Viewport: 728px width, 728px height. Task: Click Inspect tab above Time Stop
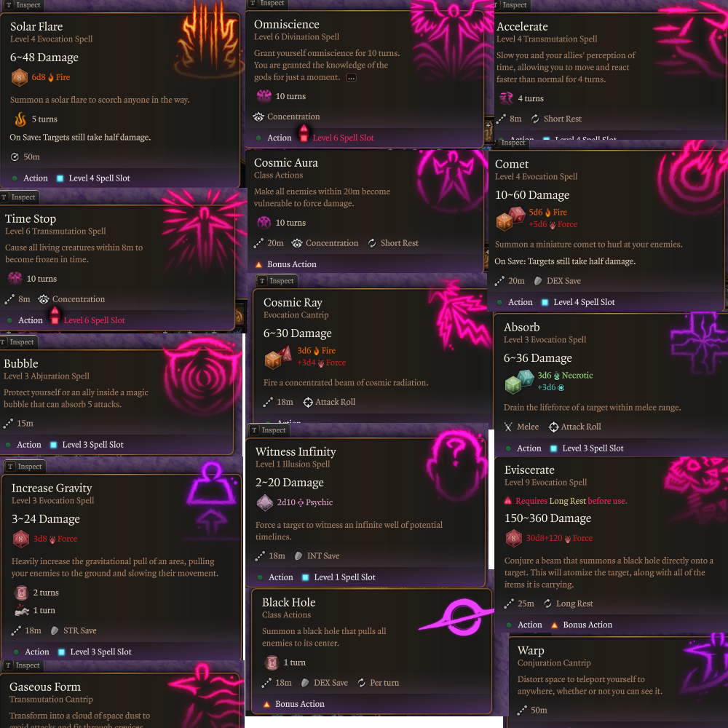[19, 197]
